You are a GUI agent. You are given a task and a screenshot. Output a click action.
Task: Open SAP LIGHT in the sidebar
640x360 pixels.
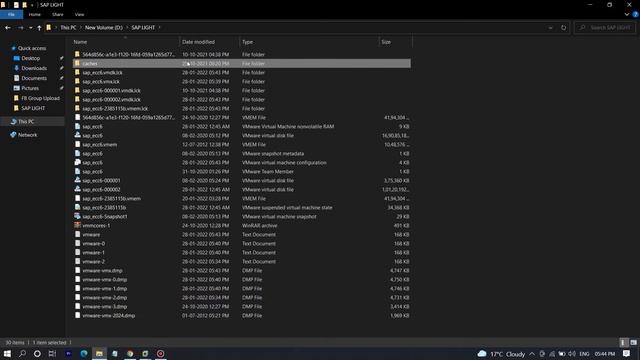[x=33, y=108]
